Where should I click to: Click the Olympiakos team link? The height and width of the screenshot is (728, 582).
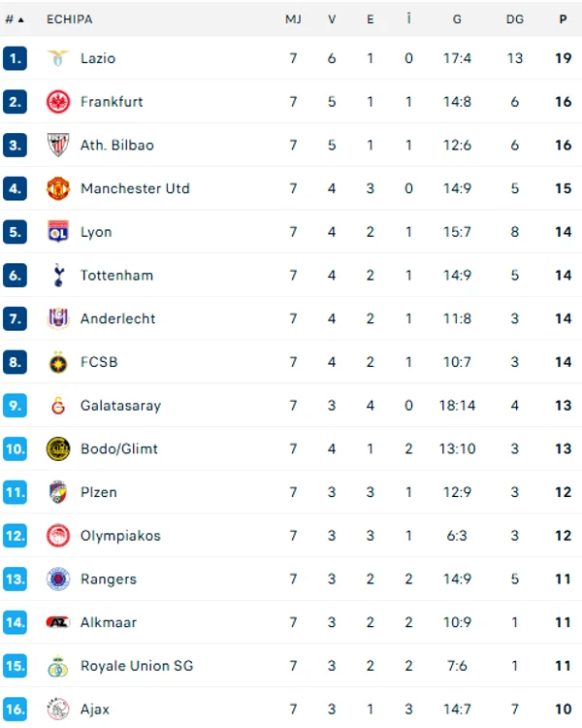[120, 536]
